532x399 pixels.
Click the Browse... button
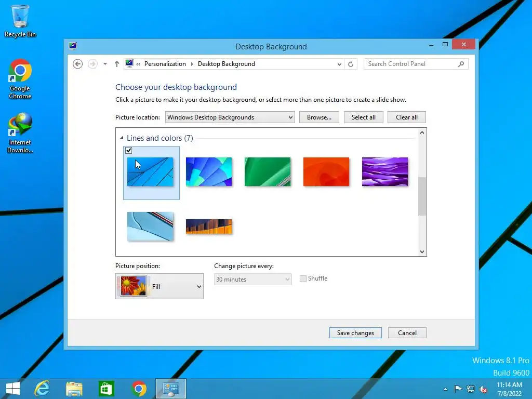click(319, 117)
